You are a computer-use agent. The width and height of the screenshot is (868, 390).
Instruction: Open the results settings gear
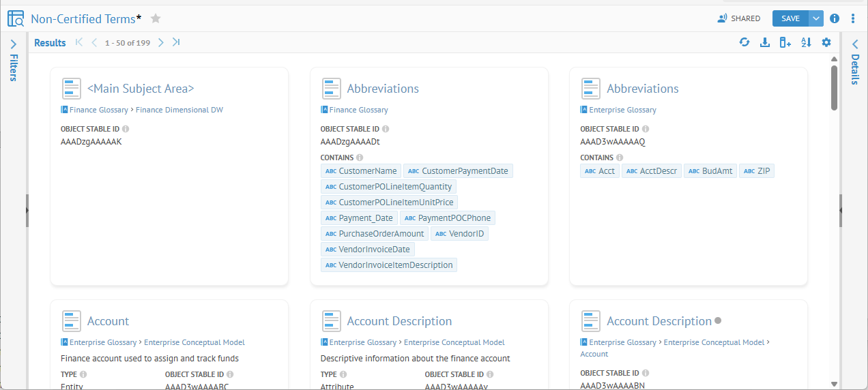(826, 42)
